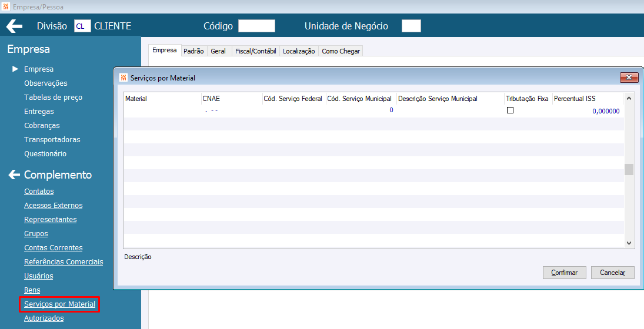Image resolution: width=644 pixels, height=329 pixels.
Task: Click the Unidade de Negócio field
Action: coord(411,26)
